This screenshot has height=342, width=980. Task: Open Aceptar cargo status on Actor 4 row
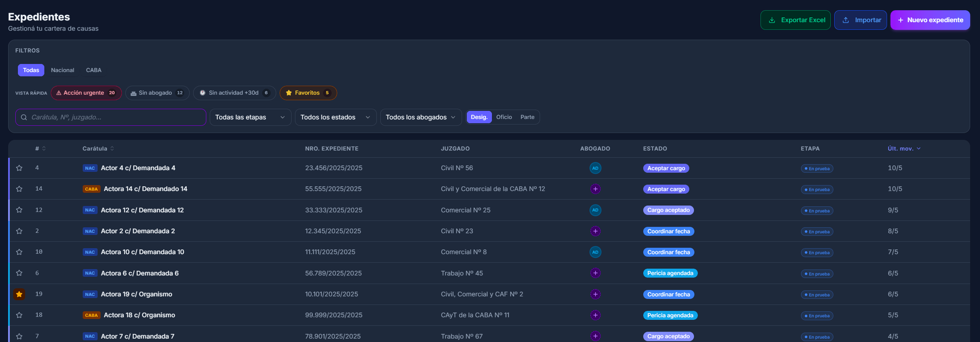tap(666, 168)
